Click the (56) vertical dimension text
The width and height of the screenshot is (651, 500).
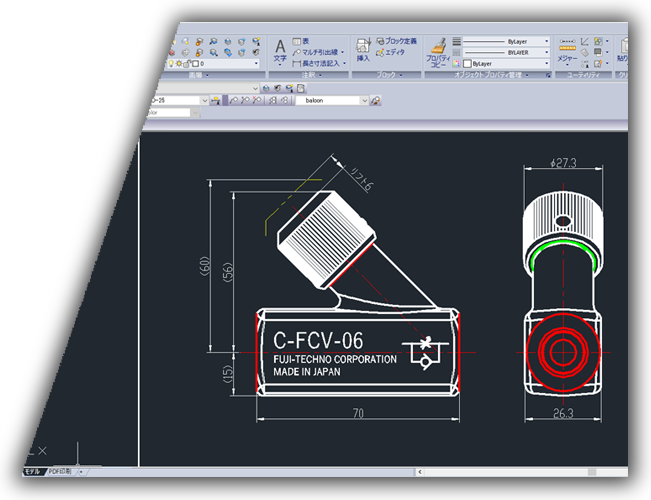pyautogui.click(x=228, y=272)
